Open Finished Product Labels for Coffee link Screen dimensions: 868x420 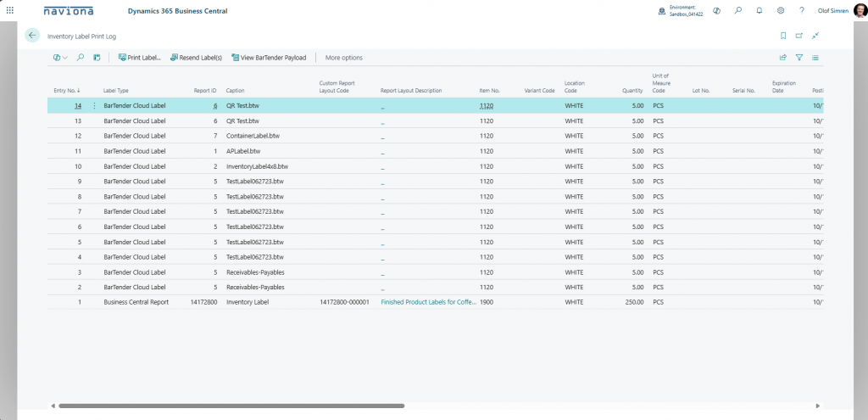428,302
